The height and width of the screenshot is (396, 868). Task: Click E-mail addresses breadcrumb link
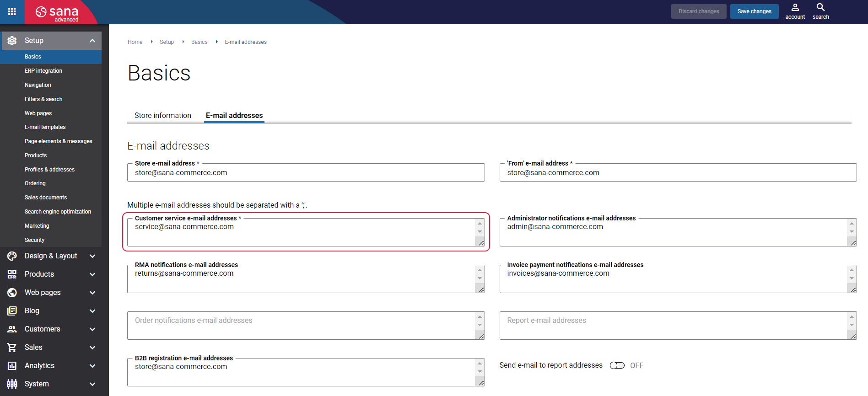(246, 42)
